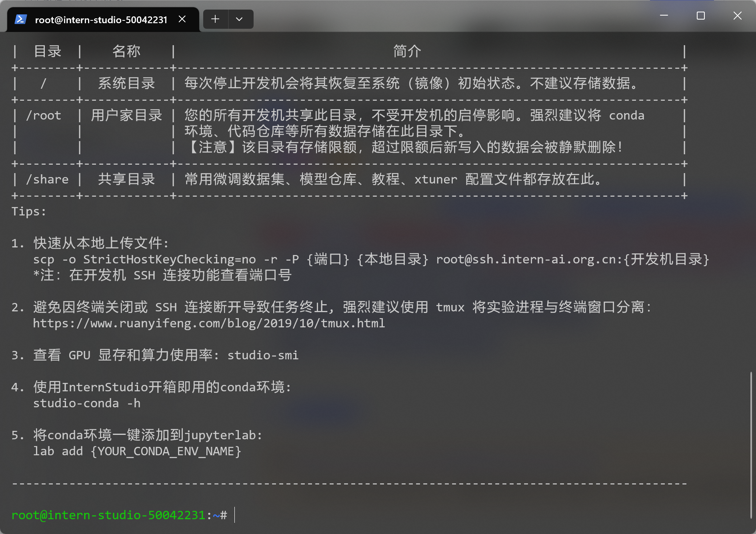This screenshot has width=756, height=534.
Task: Click the 目录 column header
Action: tap(48, 51)
